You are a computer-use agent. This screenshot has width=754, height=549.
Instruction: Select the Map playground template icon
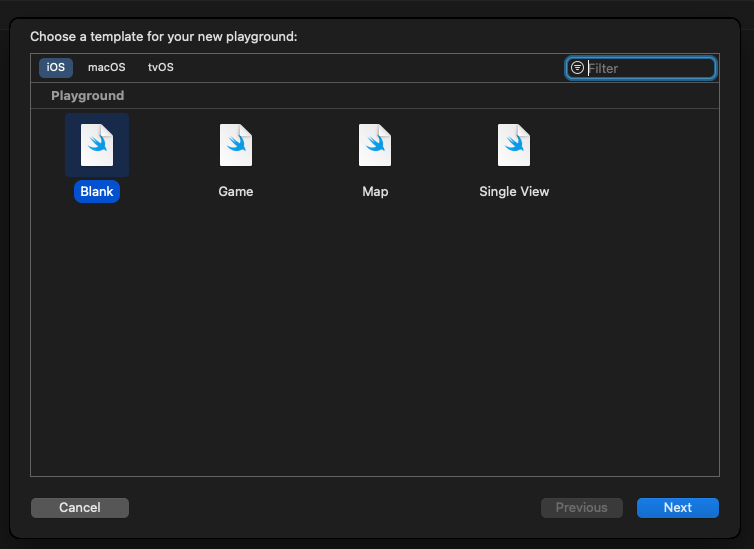pos(375,145)
